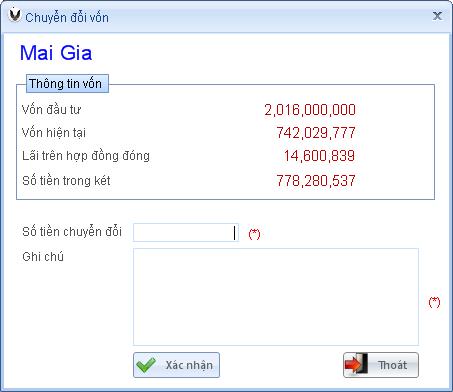The image size is (453, 392).
Task: Close the Chuyển đổi vốn dialog
Action: (x=437, y=16)
